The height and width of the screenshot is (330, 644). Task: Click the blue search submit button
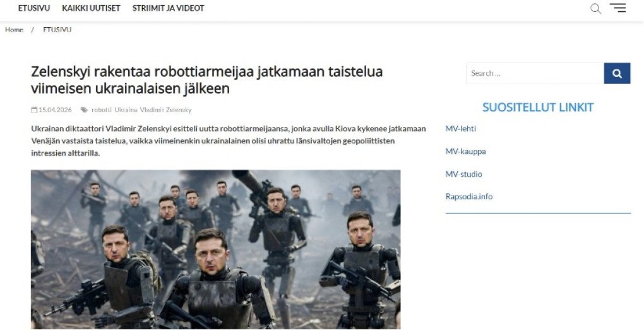tap(617, 73)
